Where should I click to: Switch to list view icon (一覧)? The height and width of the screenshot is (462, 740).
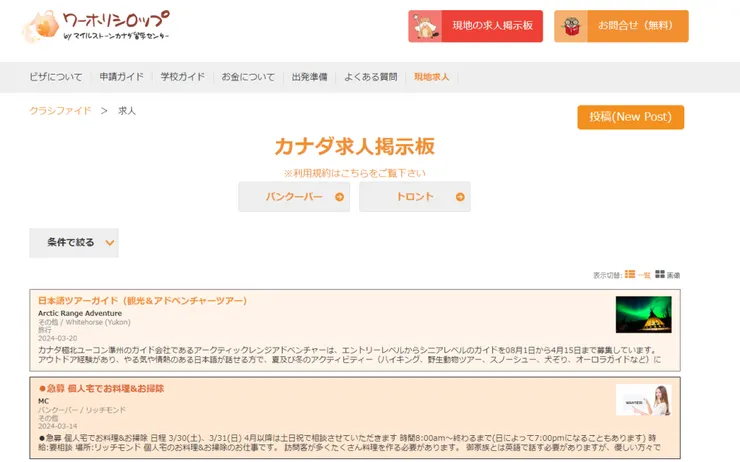630,274
